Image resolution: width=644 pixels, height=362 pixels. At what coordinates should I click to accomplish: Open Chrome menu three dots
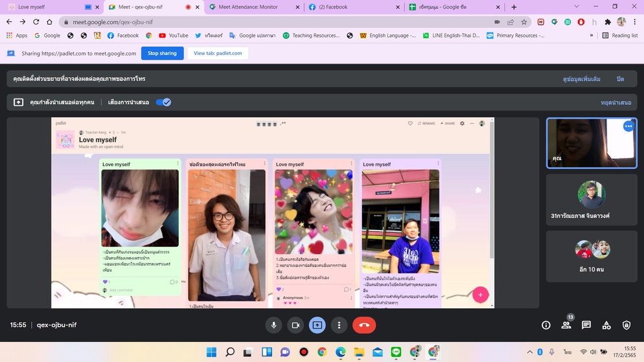[x=634, y=22]
